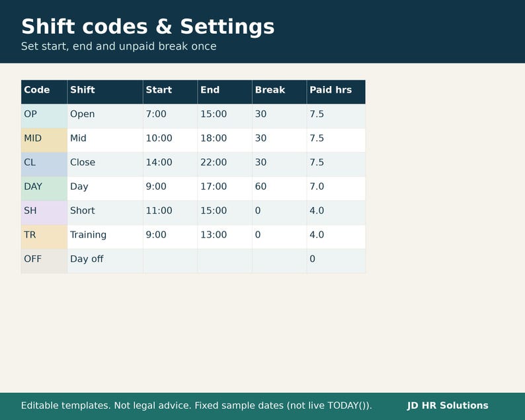Click the Short row 15:00 end cell
This screenshot has height=420, width=525.
(225, 212)
